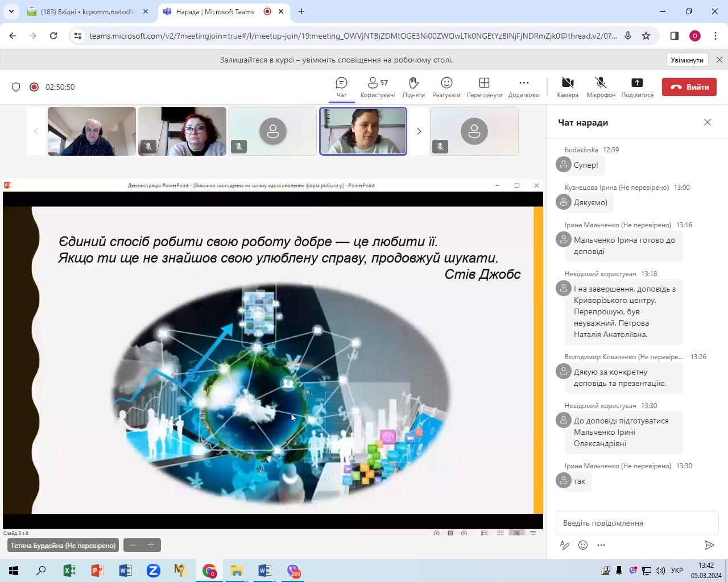Raise hand with Підняти icon
The width and height of the screenshot is (728, 582).
[413, 87]
